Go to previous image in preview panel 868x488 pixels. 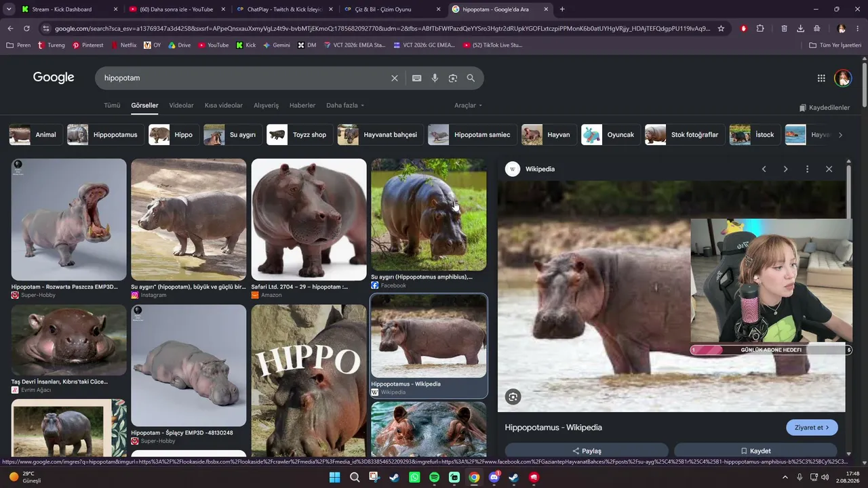coord(764,169)
